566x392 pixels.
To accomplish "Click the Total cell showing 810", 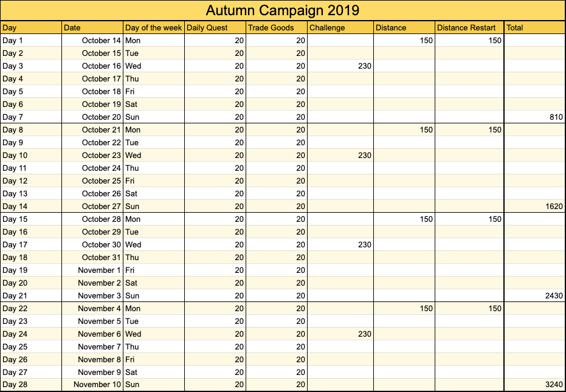I will [535, 117].
